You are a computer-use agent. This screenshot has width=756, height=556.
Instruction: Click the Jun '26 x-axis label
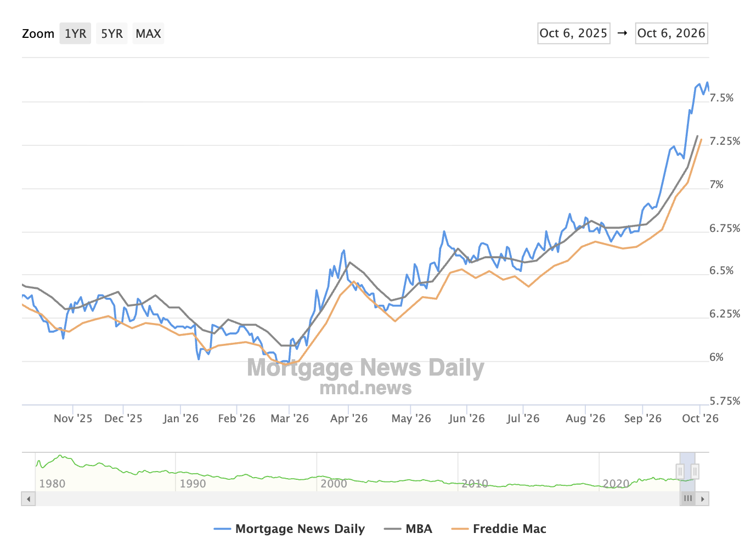467,418
